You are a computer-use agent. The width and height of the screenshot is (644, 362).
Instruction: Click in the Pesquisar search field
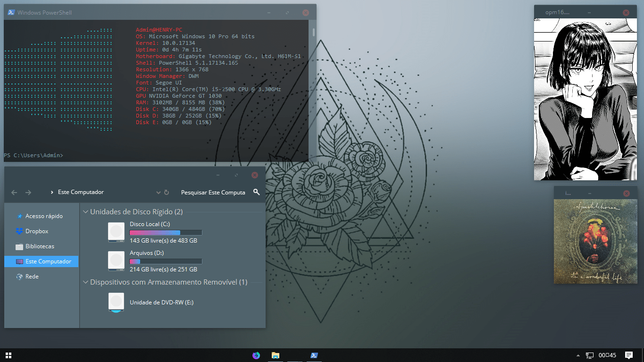click(x=212, y=192)
